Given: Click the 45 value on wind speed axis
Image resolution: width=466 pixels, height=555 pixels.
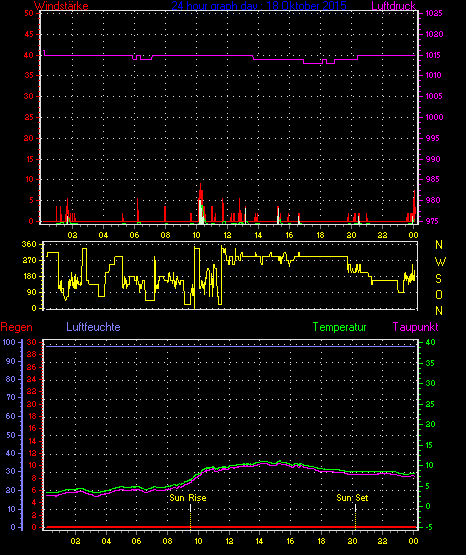Looking at the screenshot, I should (29, 34).
